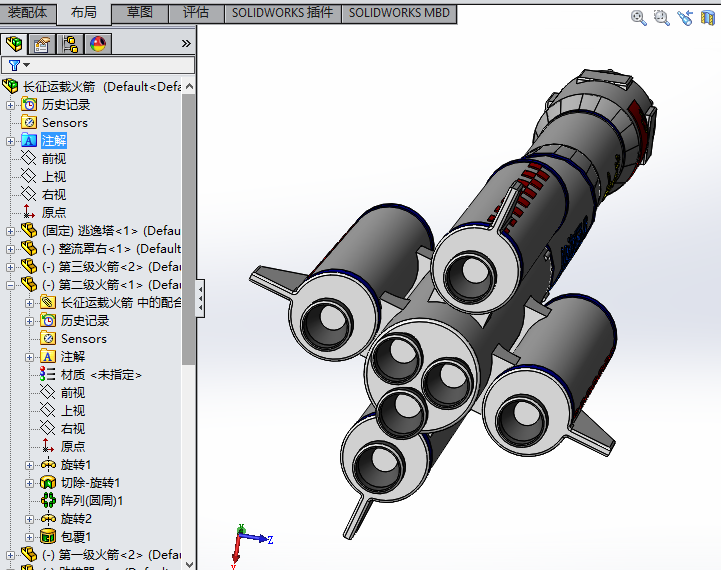Viewport: 721px width, 570px height.
Task: Collapse 第二级火箭<1> component
Action: [x=10, y=285]
